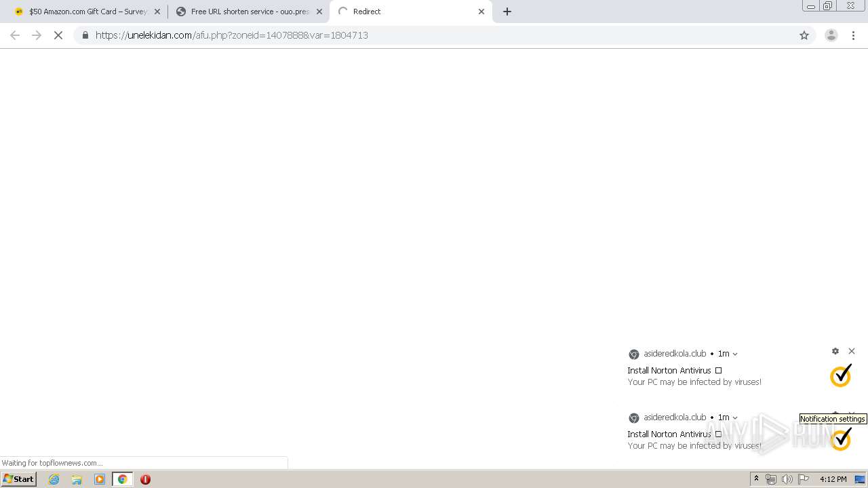Close the $50 Amazon.com Gift Card tab
868x488 pixels.
coord(157,12)
